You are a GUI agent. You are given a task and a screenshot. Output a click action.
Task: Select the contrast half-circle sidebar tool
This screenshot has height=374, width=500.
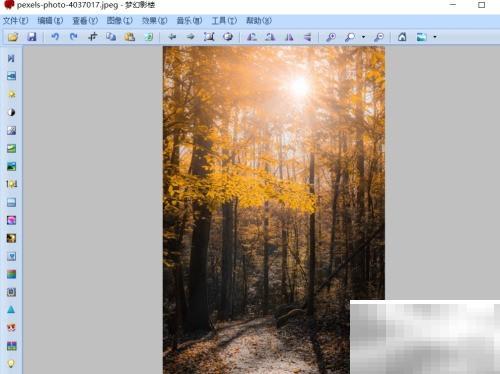[x=11, y=112]
